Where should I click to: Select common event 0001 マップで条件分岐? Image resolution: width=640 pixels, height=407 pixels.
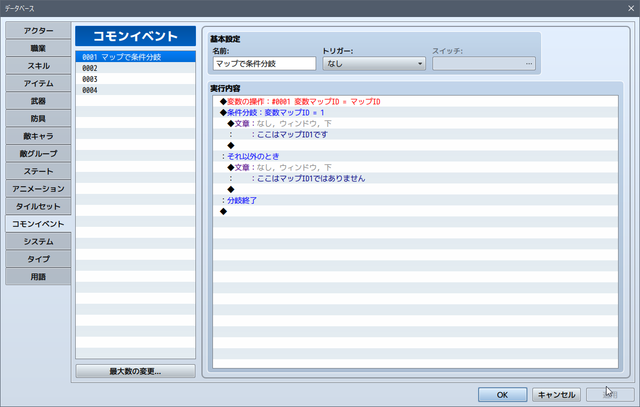(135, 57)
